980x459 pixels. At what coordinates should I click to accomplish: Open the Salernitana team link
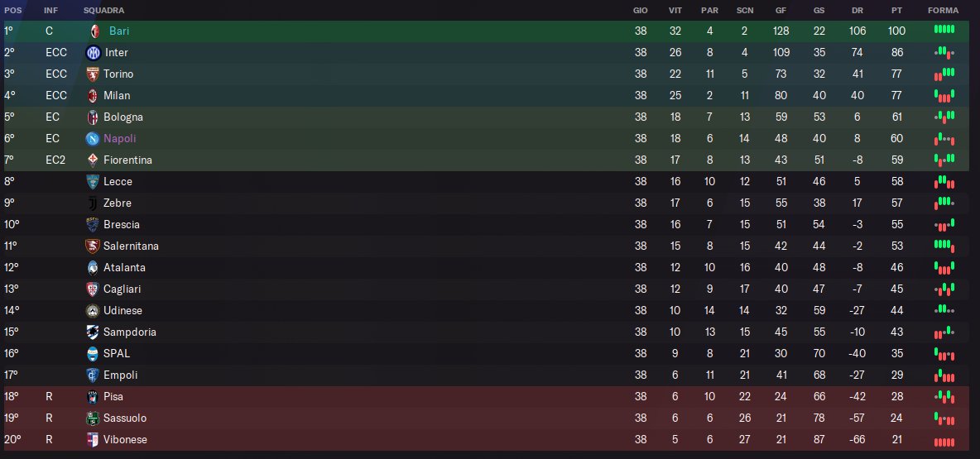pyautogui.click(x=131, y=246)
